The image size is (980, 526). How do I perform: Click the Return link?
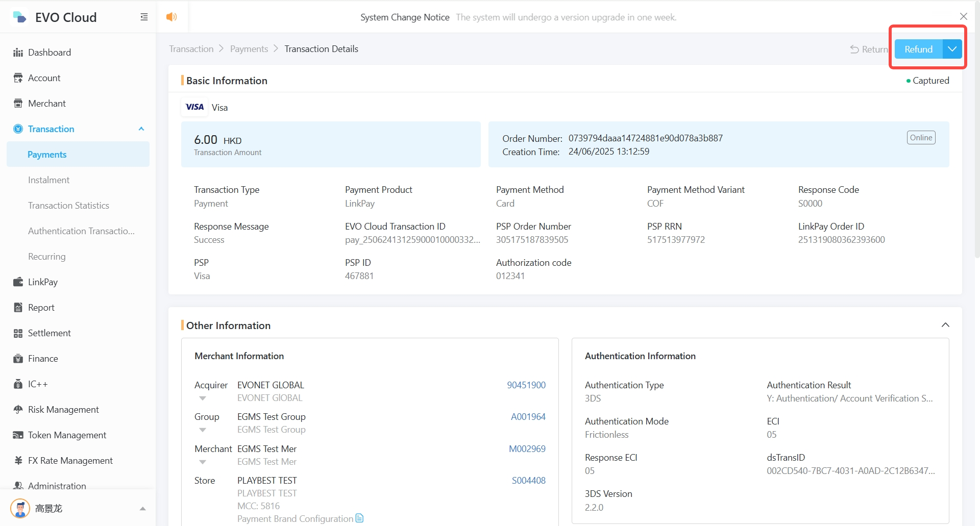pos(869,49)
